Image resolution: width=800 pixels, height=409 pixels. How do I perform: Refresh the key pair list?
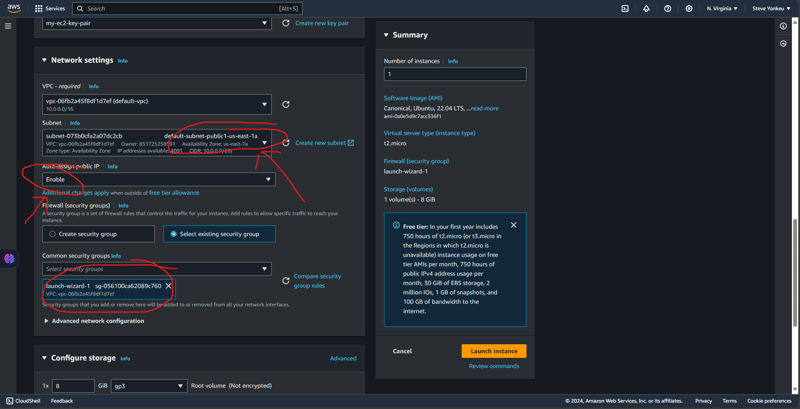coord(286,23)
